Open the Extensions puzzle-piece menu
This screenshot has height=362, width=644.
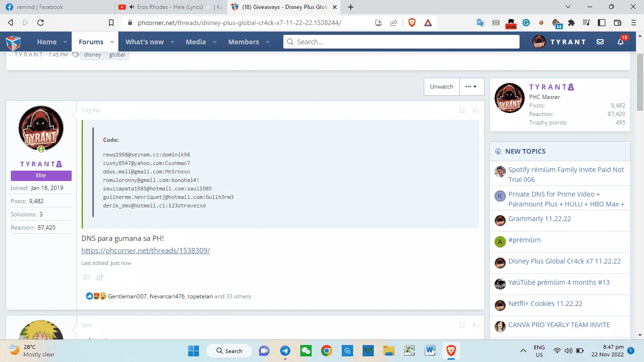[x=571, y=23]
